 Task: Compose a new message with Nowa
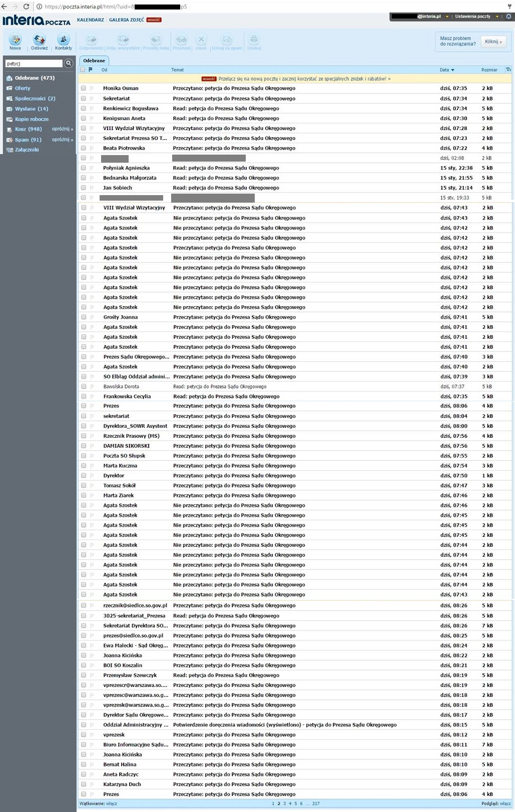click(15, 42)
